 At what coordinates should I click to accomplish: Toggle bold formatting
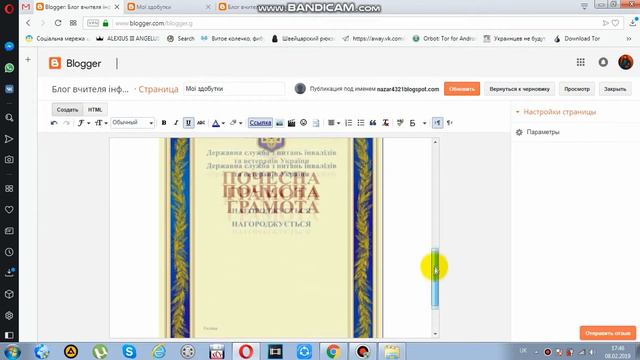(164, 123)
